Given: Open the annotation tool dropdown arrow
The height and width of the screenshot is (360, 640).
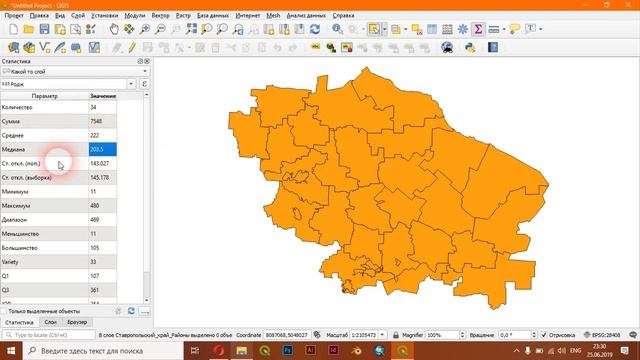Looking at the screenshot, I should 541,29.
